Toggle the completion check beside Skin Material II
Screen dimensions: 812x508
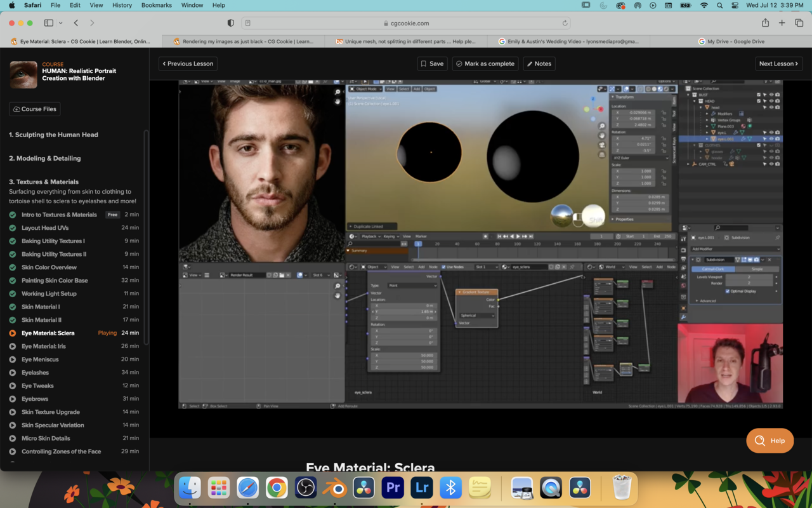point(13,320)
